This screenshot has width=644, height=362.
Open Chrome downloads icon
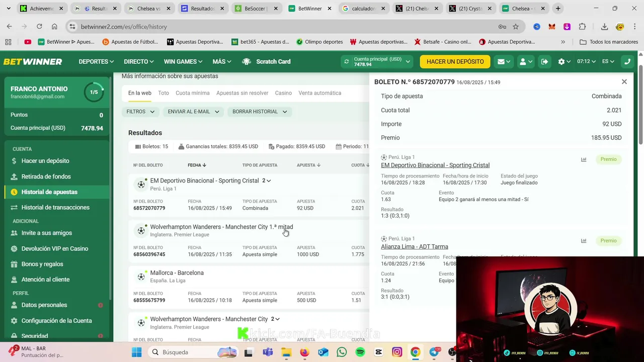point(604,27)
